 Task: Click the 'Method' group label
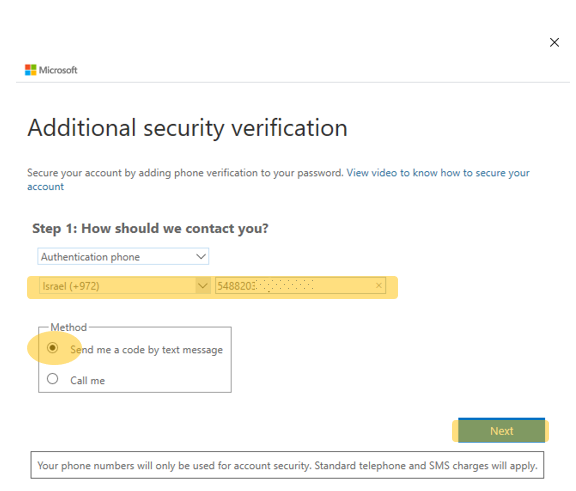click(68, 327)
